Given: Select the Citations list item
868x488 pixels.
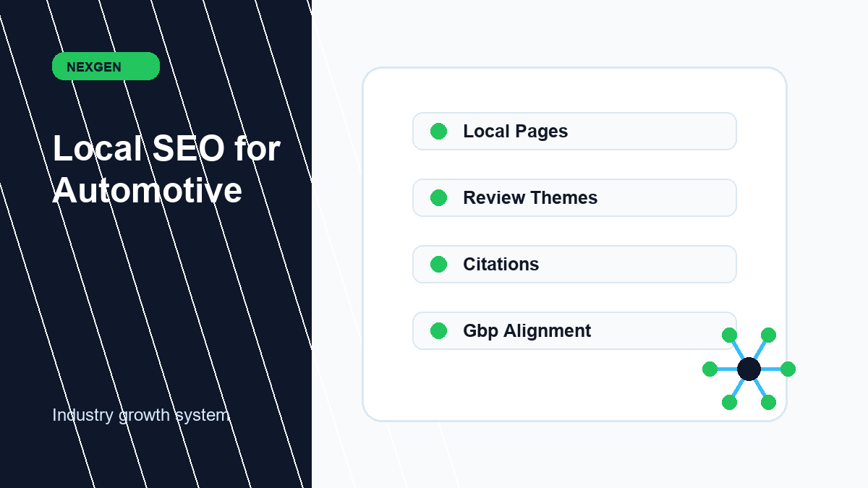Looking at the screenshot, I should pyautogui.click(x=574, y=265).
